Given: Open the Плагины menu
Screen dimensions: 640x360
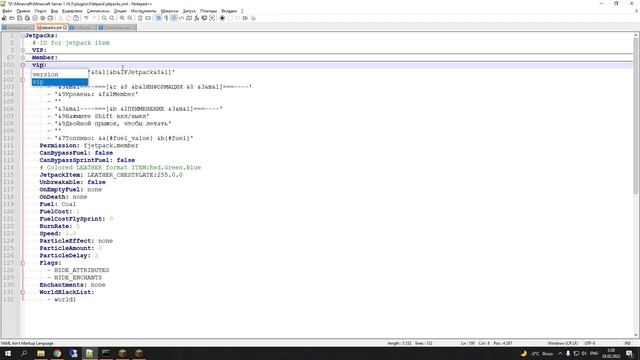Looking at the screenshot, I should coord(209,11).
